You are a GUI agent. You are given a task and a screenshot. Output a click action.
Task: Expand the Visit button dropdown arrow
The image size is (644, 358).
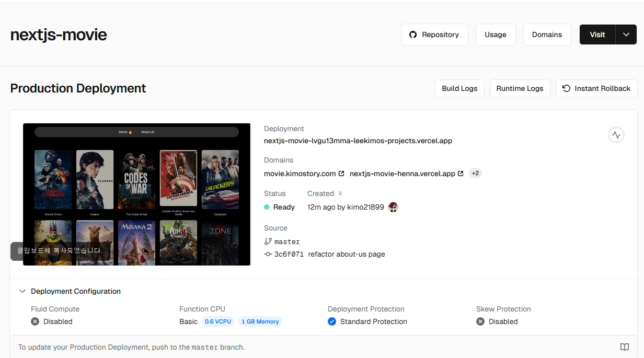click(626, 34)
